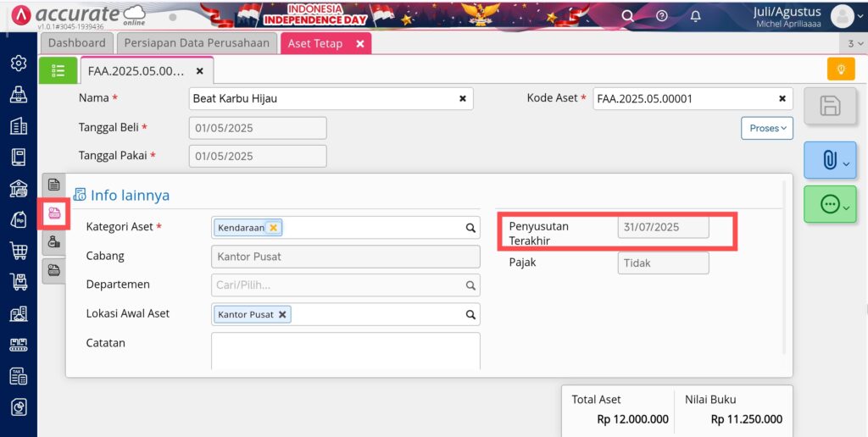Open the tab count dropdown showing 3
The image size is (868, 437).
854,43
